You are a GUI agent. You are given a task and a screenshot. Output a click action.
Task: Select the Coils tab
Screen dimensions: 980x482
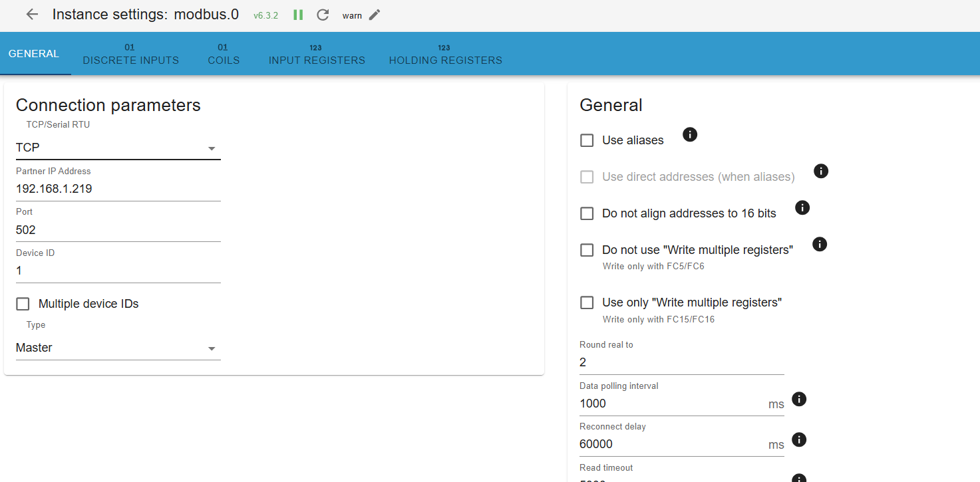[224, 55]
